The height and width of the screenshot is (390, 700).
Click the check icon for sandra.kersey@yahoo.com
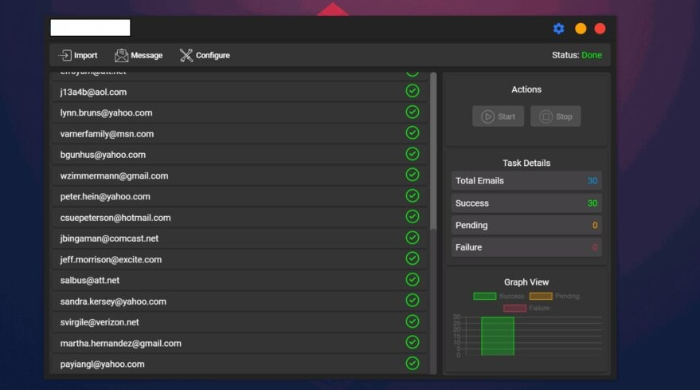pos(412,301)
